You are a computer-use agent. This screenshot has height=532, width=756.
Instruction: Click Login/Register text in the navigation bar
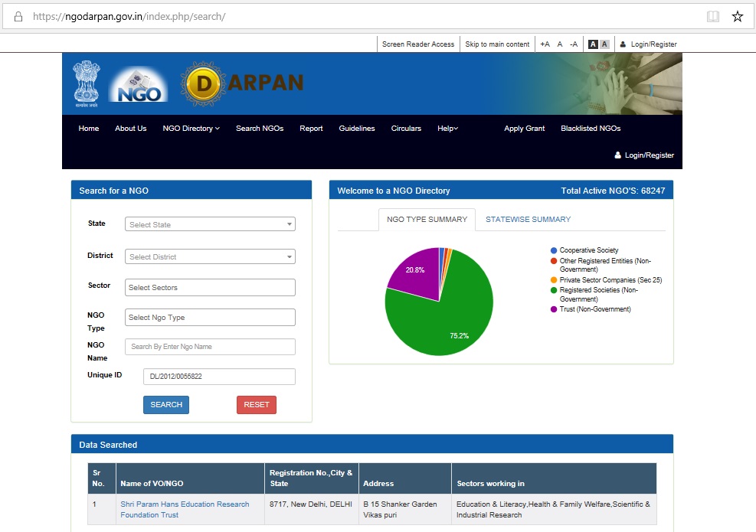point(650,155)
